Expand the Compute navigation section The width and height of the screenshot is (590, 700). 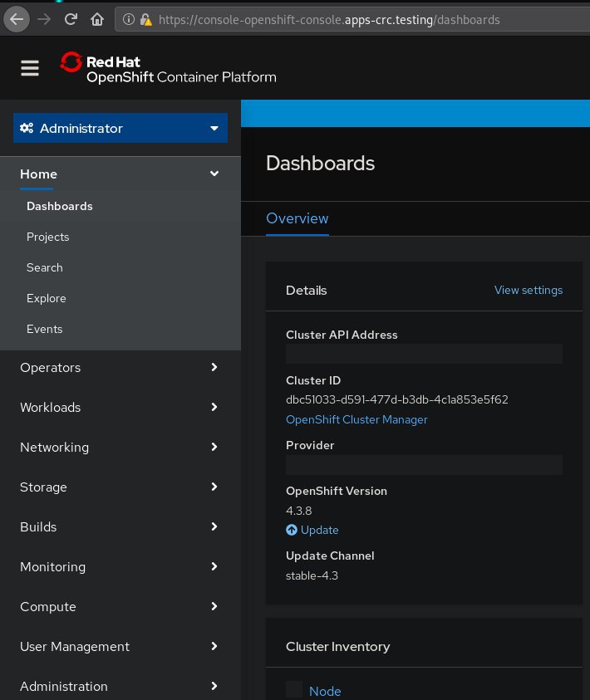120,606
